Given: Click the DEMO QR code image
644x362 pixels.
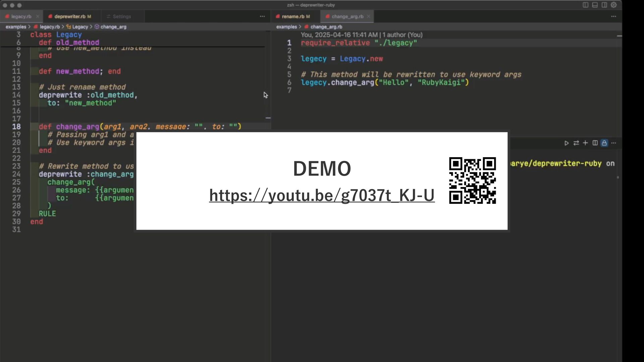Looking at the screenshot, I should click(x=472, y=181).
